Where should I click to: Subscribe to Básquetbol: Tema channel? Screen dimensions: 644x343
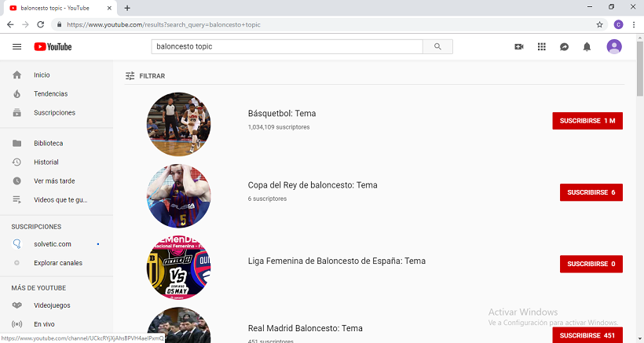(x=587, y=121)
